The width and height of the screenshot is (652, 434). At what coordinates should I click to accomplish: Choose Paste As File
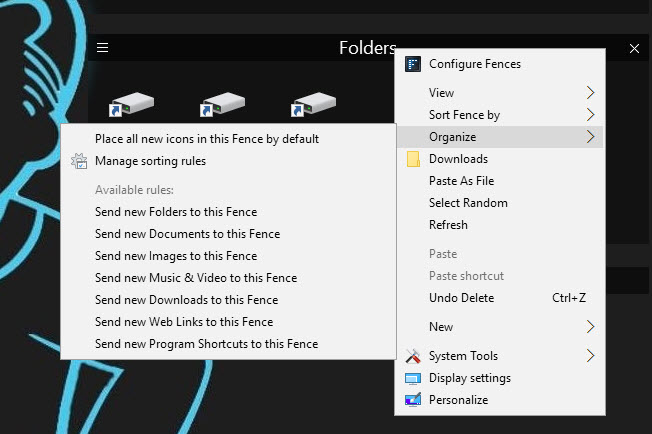click(500, 181)
